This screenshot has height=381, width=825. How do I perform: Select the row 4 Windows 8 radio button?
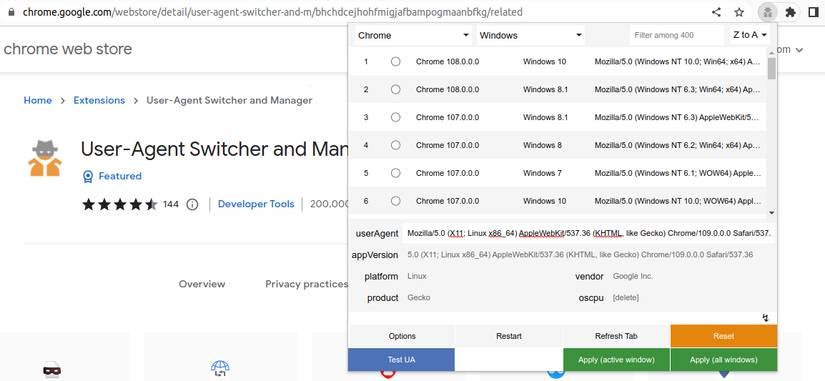396,145
